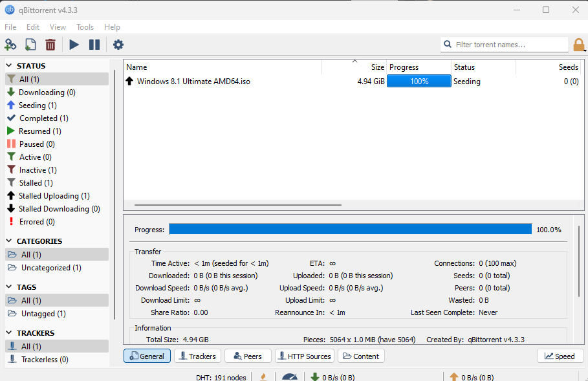Viewport: 588px width, 381px height.
Task: Click the magnifier icon in filter box
Action: pyautogui.click(x=448, y=44)
